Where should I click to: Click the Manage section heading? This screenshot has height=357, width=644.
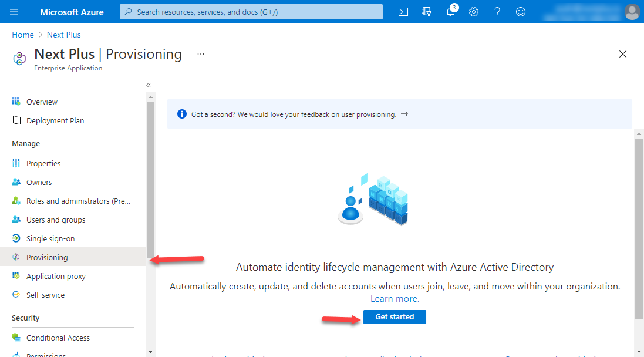click(26, 144)
